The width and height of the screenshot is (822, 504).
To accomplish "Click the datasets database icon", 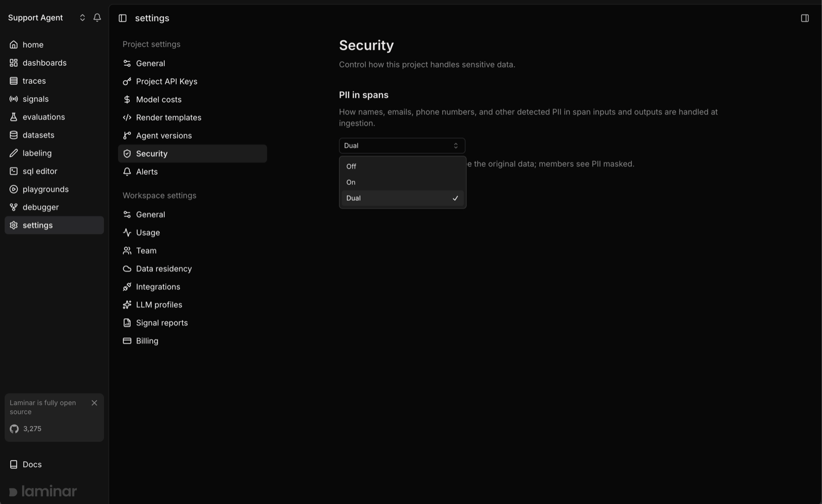I will (14, 135).
